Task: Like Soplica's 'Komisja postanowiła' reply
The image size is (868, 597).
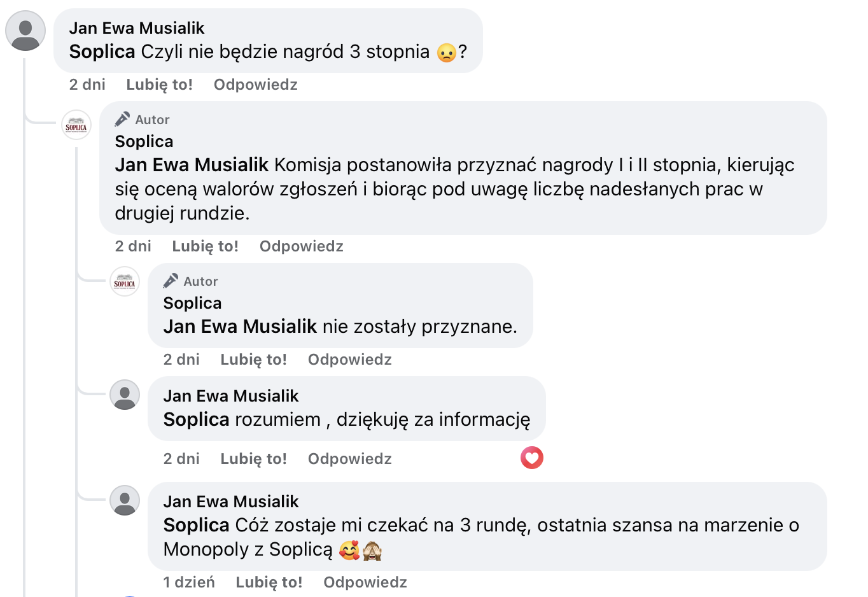Action: click(205, 246)
